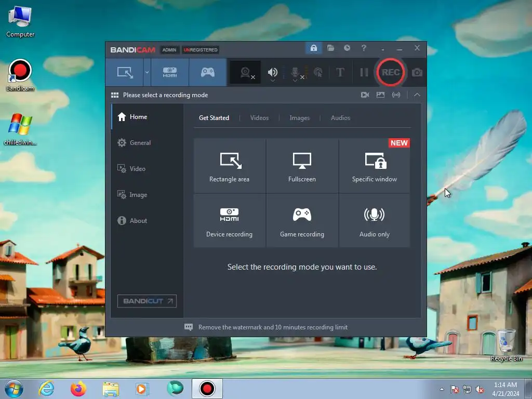Screen dimensions: 532x399
Task: Show hidden tray icons arrow
Action: 442,389
